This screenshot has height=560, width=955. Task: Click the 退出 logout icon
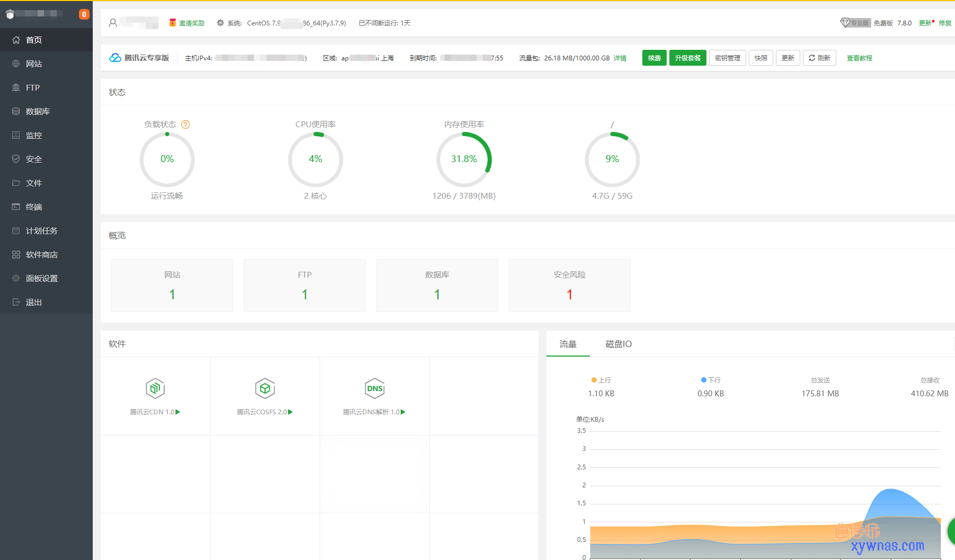coord(16,302)
